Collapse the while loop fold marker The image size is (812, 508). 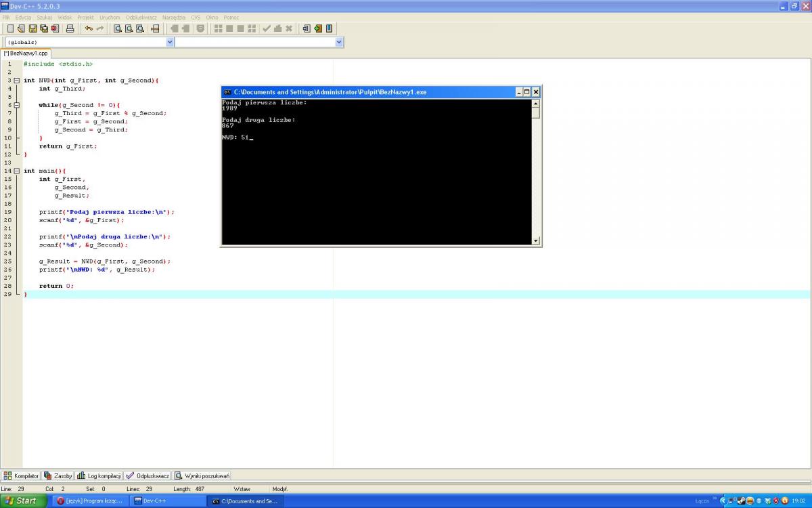click(17, 105)
